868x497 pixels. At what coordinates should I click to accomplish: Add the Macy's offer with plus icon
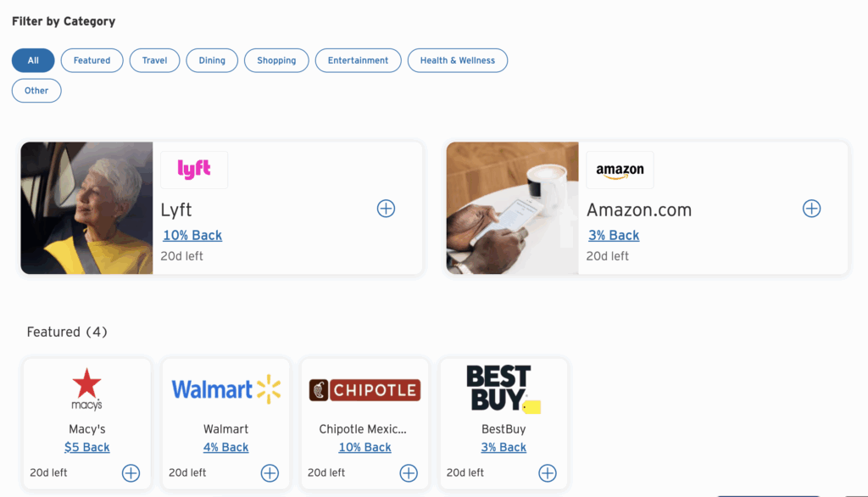click(131, 473)
